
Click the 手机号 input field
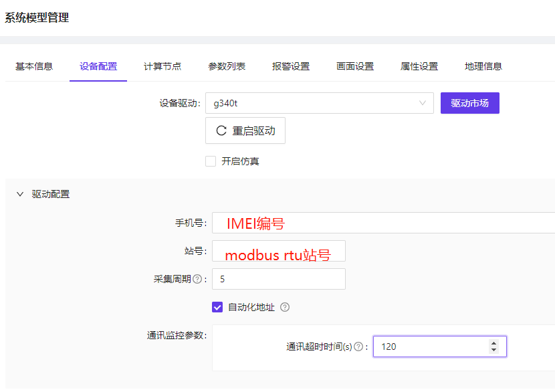(383, 223)
